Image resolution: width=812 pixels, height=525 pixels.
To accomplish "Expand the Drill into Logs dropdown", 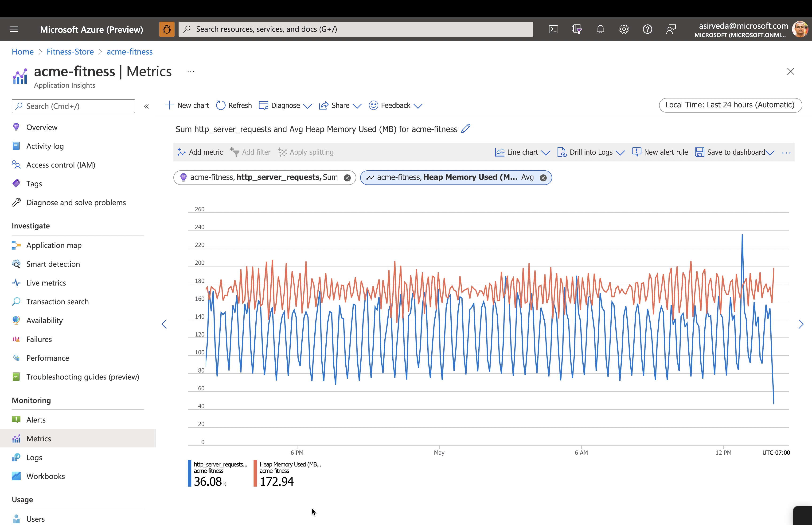I will point(591,152).
